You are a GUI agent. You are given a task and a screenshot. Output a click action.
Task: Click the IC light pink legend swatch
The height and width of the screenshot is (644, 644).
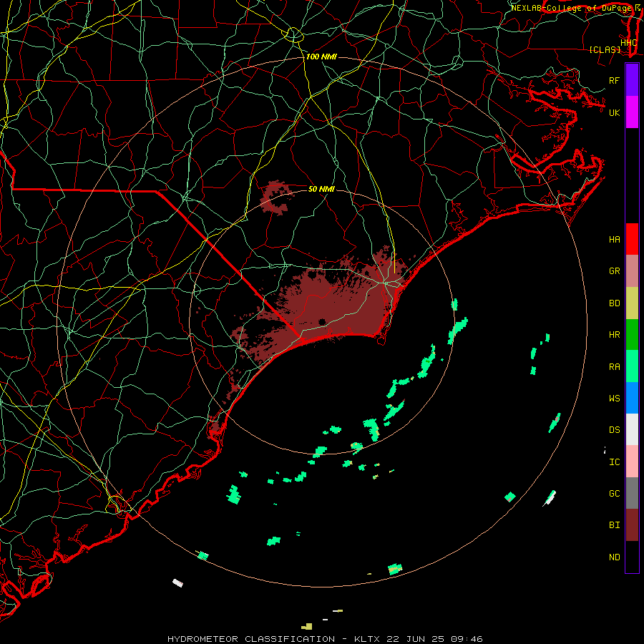point(632,462)
